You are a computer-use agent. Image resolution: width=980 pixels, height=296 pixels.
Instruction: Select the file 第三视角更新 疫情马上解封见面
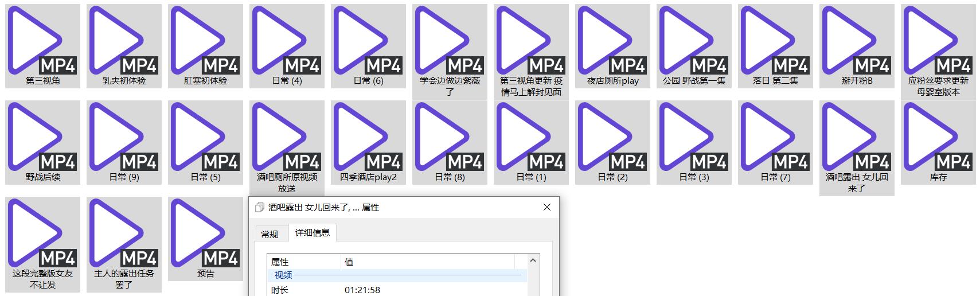532,52
